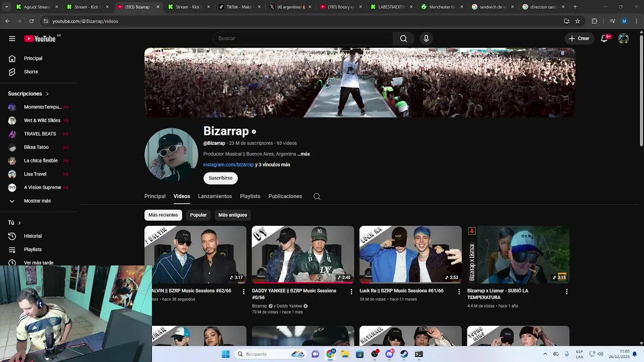Screen dimensions: 644x362
Task: Open Ver más tarde in sidebar
Action: (x=39, y=262)
